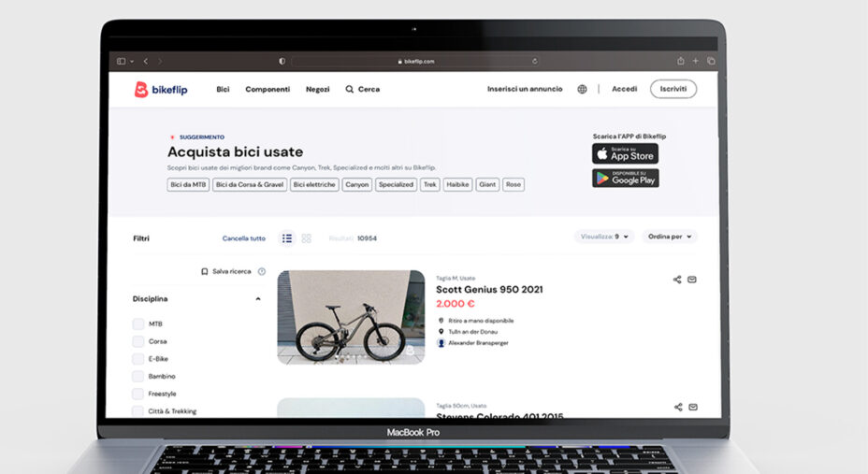868x474 pixels.
Task: Click the bookmark icon beside Salva ricerca
Action: tap(204, 271)
